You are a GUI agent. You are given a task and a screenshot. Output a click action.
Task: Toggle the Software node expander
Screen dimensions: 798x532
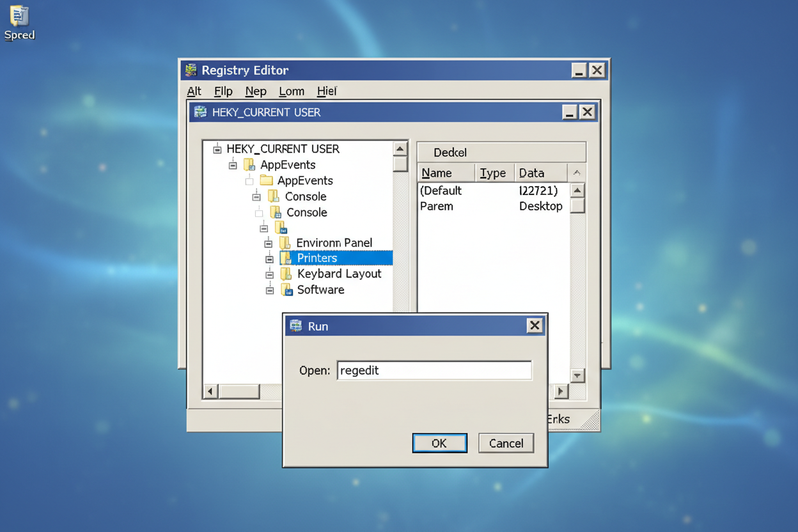270,290
